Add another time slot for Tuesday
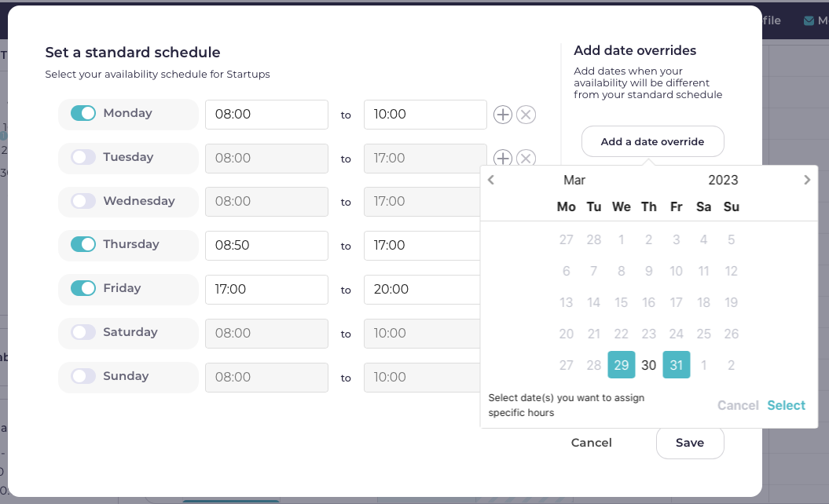Viewport: 829px width, 504px height. (x=503, y=158)
